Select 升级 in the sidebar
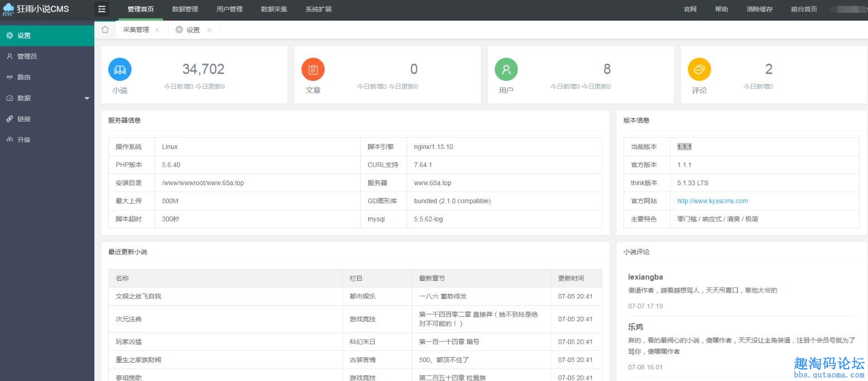 pyautogui.click(x=23, y=139)
